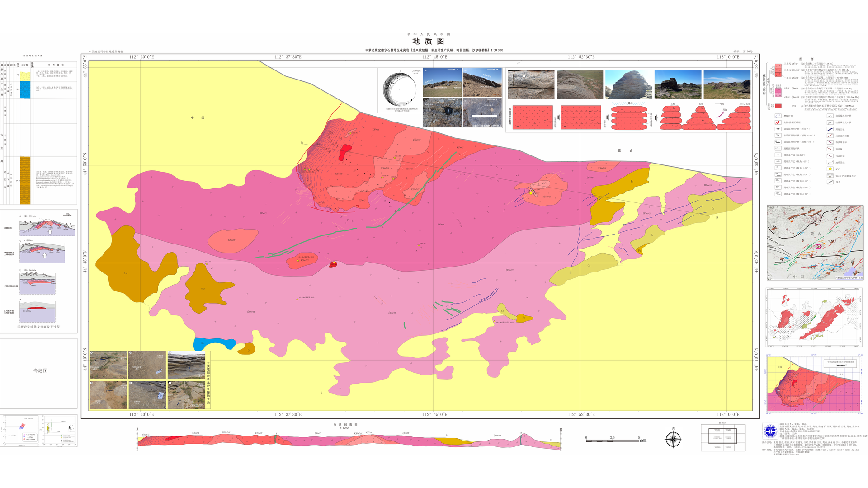Screen dimensions: 868x488
Task: Click the grey 国界 border legend symbol
Action: (x=830, y=182)
